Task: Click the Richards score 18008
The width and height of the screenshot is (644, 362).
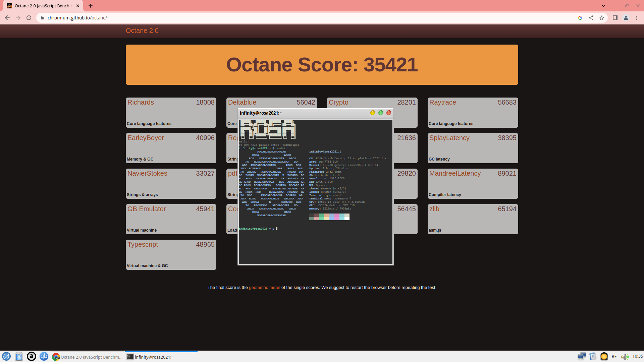Action: (x=205, y=102)
